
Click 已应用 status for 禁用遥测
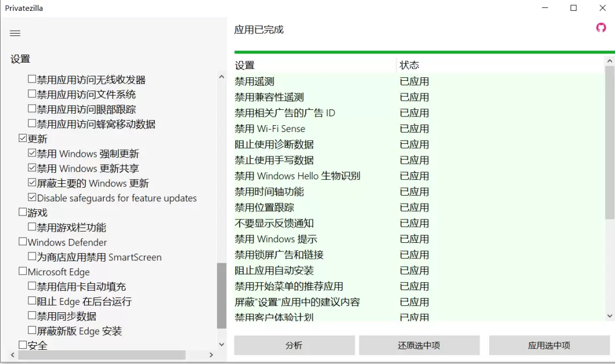(414, 81)
